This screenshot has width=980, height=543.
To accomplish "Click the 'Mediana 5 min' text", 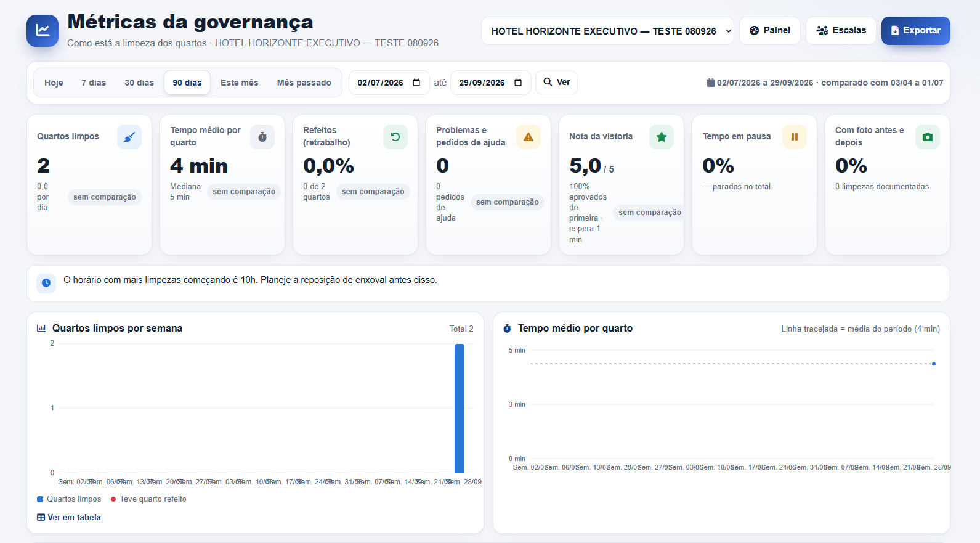I will click(x=185, y=192).
